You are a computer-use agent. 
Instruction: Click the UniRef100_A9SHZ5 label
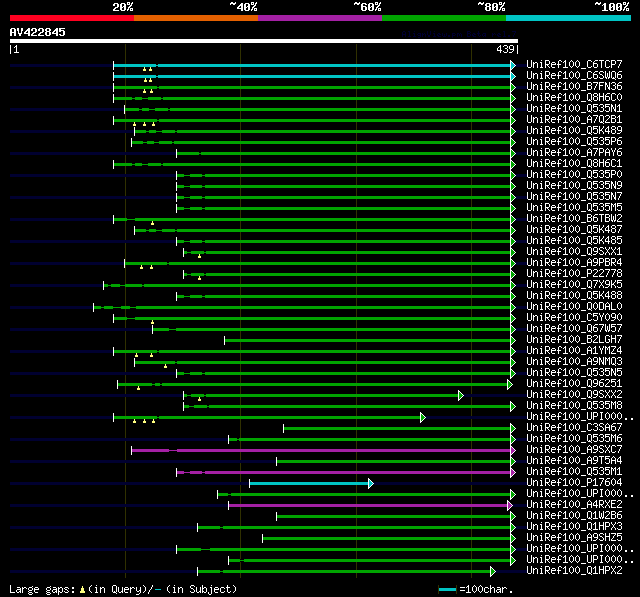coord(574,538)
